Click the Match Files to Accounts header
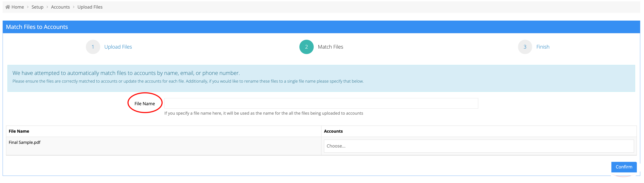 (x=37, y=27)
